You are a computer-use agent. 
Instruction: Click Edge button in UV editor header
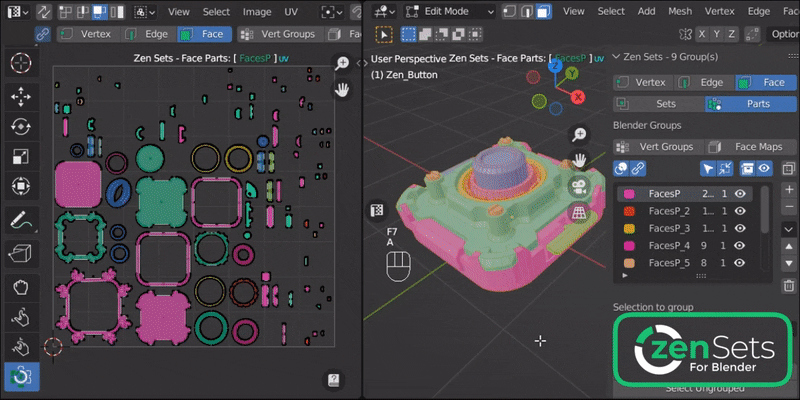pos(148,34)
